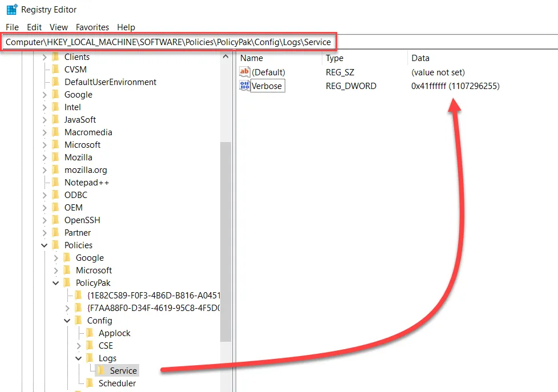Open the Favorites menu
558x392 pixels.
[92, 27]
